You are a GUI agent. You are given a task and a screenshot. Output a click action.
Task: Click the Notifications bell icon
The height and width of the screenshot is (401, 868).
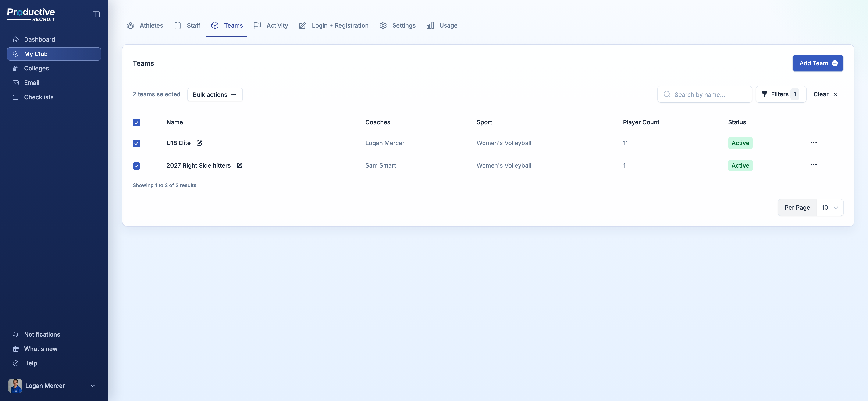(x=15, y=334)
